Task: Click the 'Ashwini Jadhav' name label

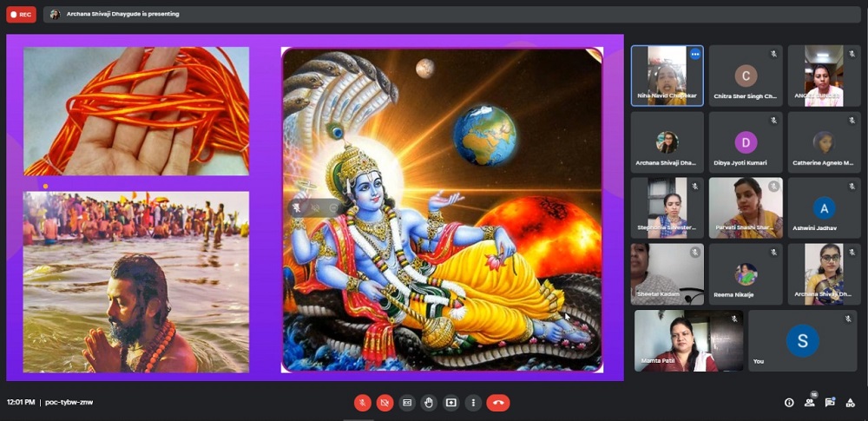Action: (x=815, y=228)
